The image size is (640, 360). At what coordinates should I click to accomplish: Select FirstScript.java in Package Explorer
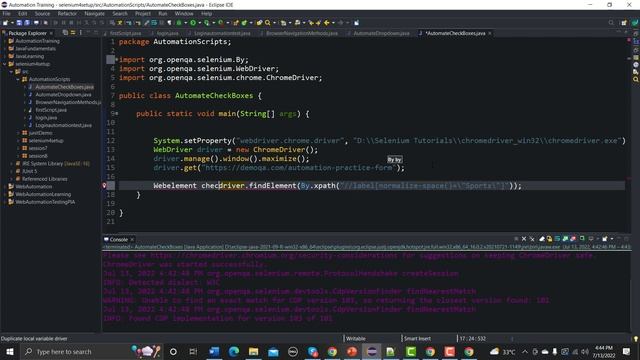[51, 110]
